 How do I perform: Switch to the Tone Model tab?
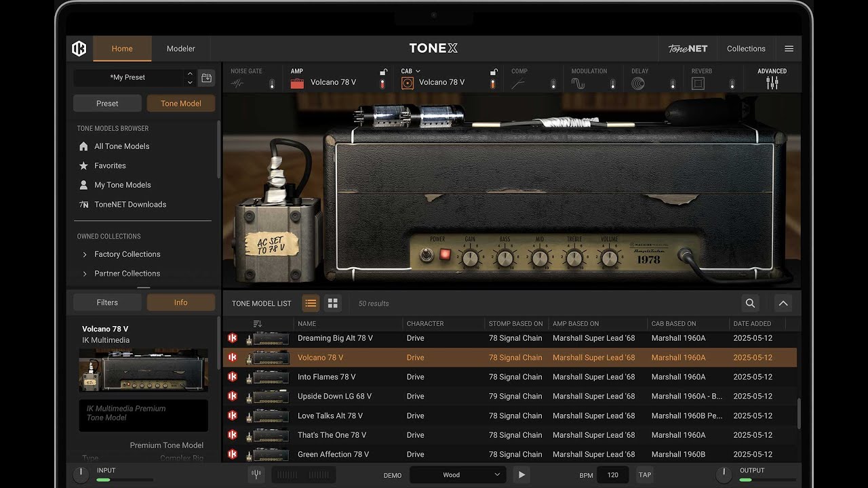pos(180,104)
